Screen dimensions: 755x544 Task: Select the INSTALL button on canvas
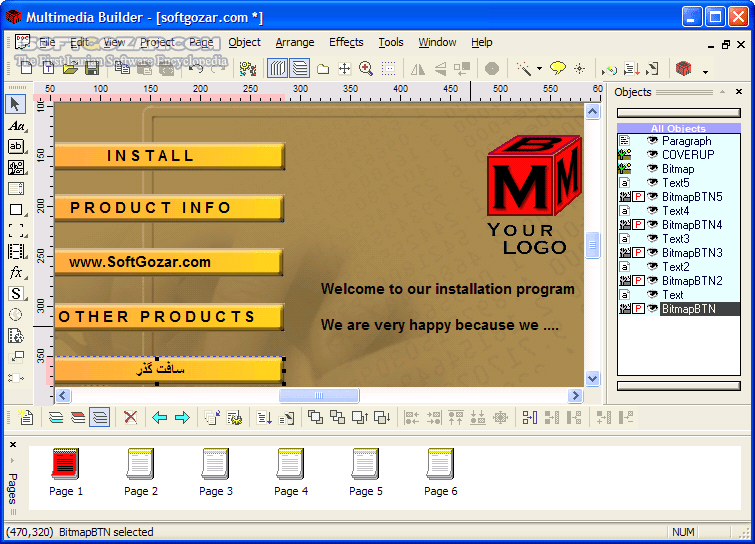[x=169, y=156]
